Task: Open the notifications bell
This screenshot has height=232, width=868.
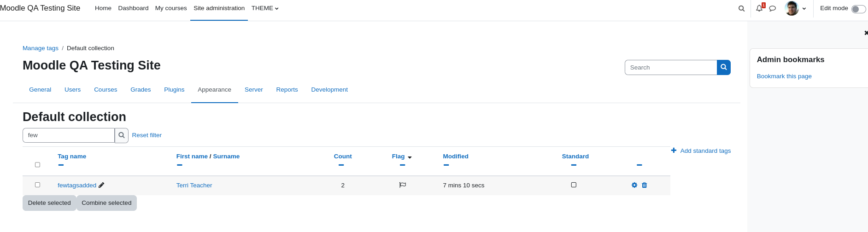Action: point(759,8)
